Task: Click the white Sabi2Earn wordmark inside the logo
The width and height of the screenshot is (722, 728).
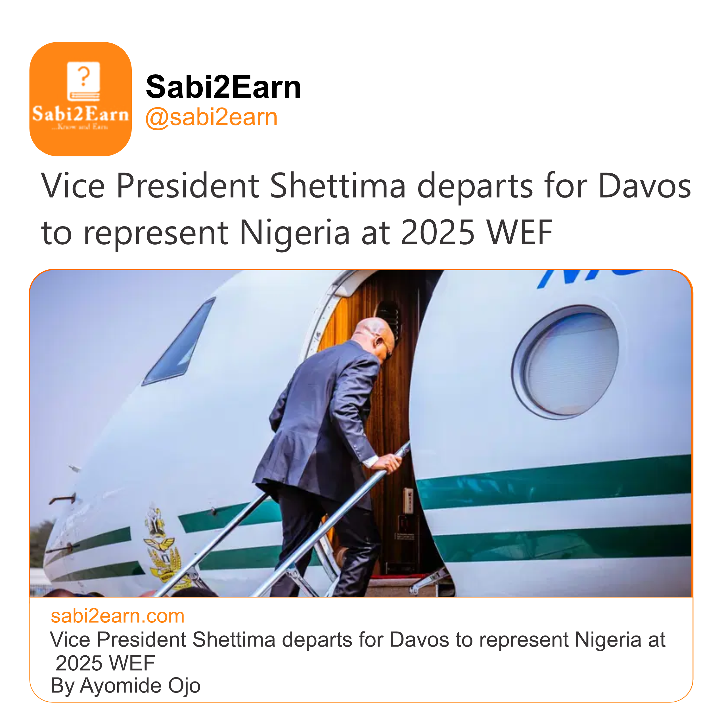Action: pos(80,114)
